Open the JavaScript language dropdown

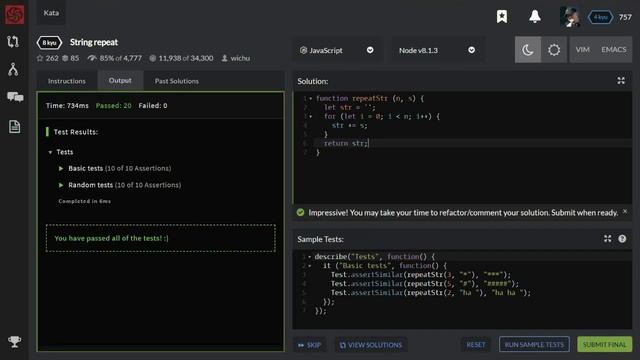(x=337, y=50)
